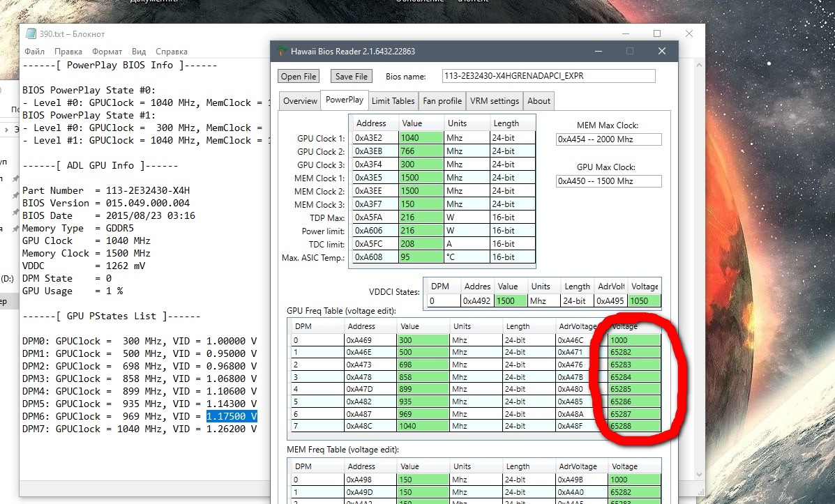This screenshot has height=504, width=835.
Task: Select GPU Clock 2 value 766
Action: coord(421,151)
